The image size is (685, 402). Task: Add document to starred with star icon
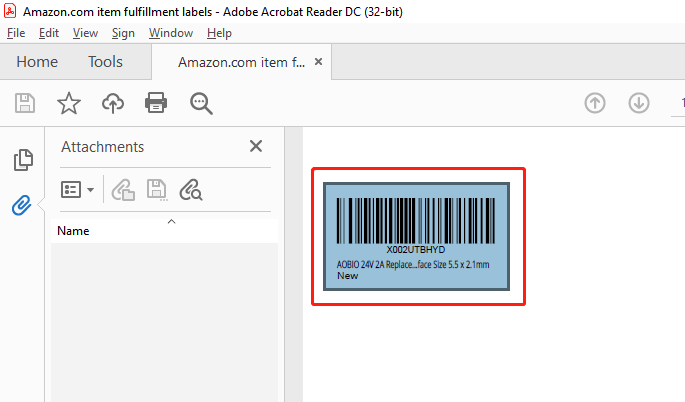[69, 103]
